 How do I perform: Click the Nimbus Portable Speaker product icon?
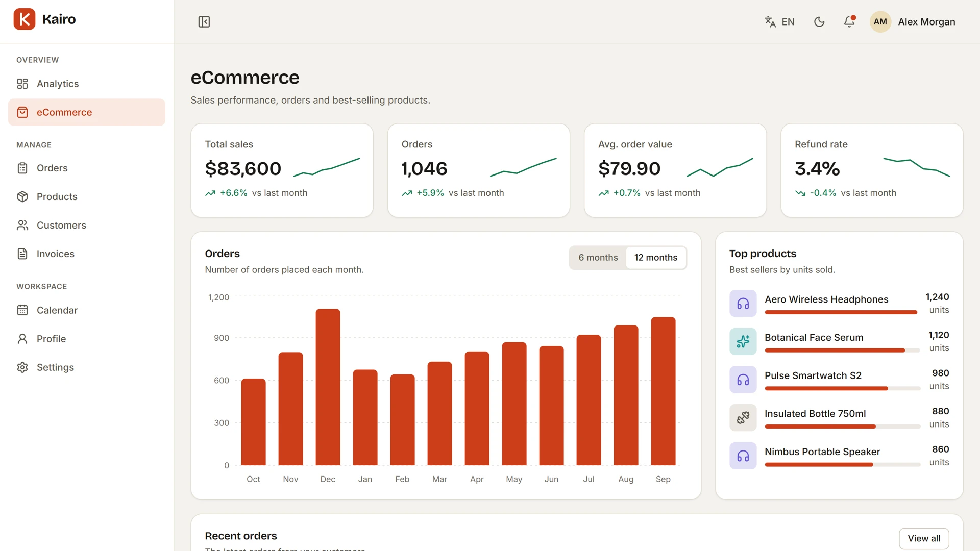[743, 456]
